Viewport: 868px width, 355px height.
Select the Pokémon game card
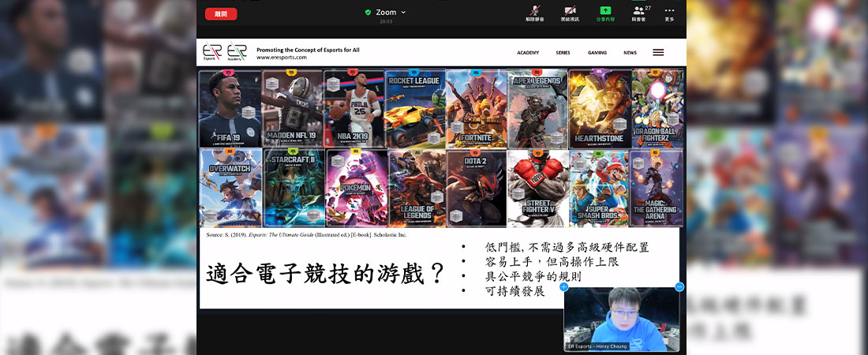coord(356,188)
